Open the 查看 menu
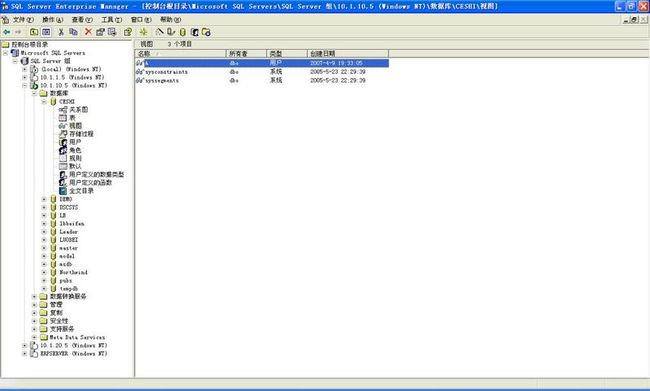This screenshot has width=650, height=391. [x=82, y=19]
